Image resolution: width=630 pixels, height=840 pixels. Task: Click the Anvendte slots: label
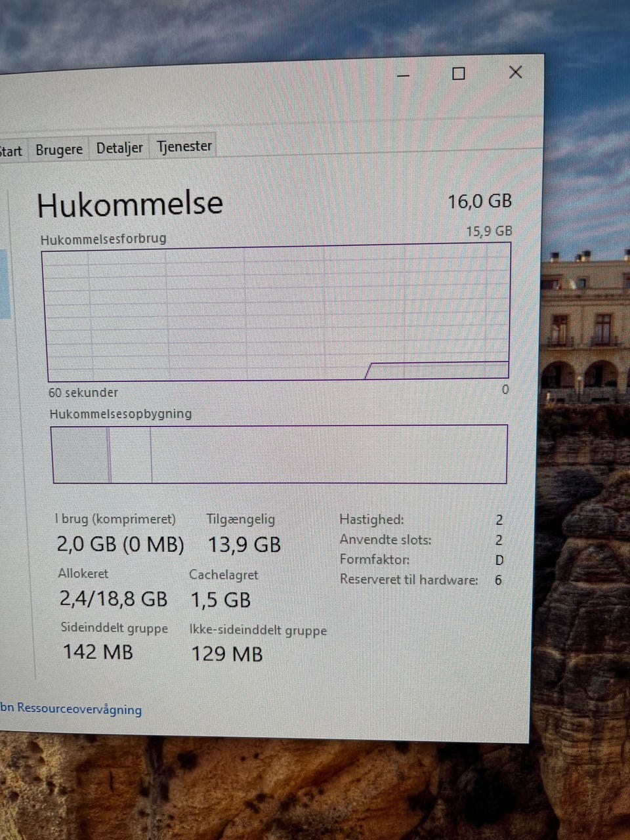coord(385,540)
